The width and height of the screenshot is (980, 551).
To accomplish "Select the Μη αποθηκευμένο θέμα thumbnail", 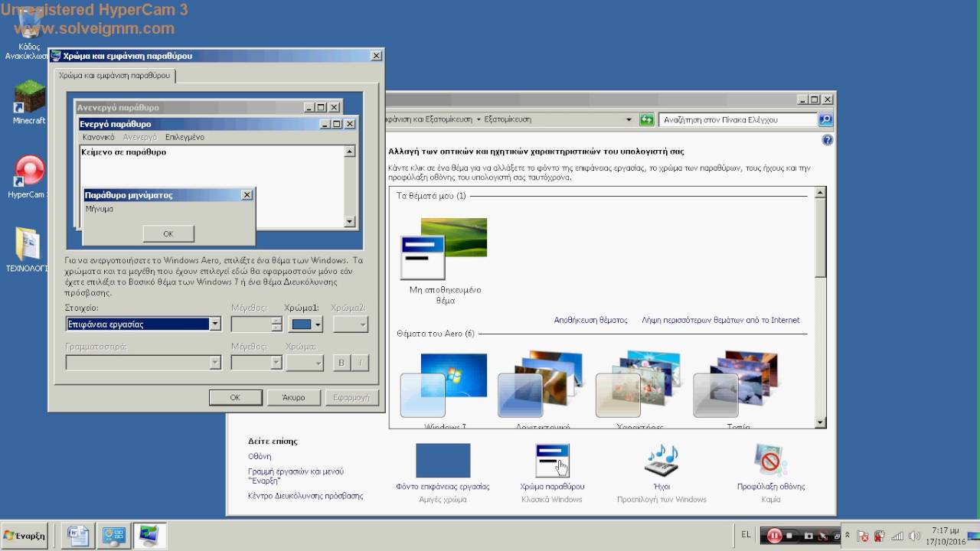I will tap(444, 249).
